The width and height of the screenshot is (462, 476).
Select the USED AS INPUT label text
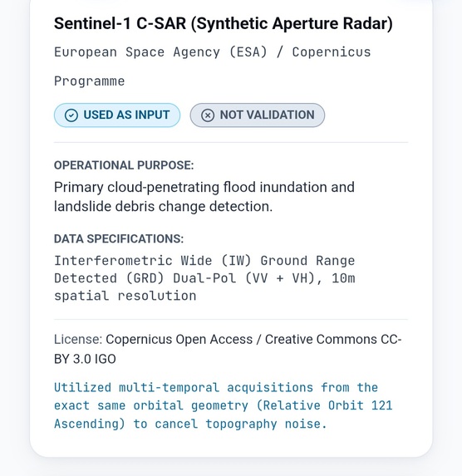click(126, 115)
